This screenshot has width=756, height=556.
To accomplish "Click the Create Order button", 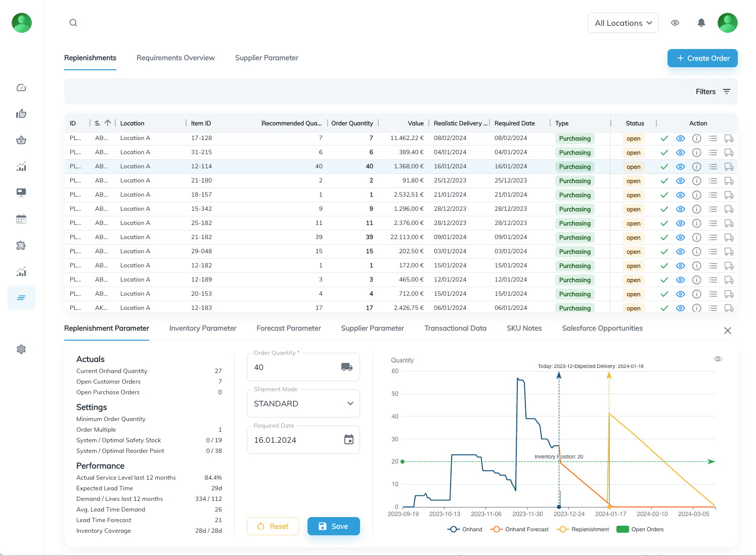I will (x=702, y=58).
